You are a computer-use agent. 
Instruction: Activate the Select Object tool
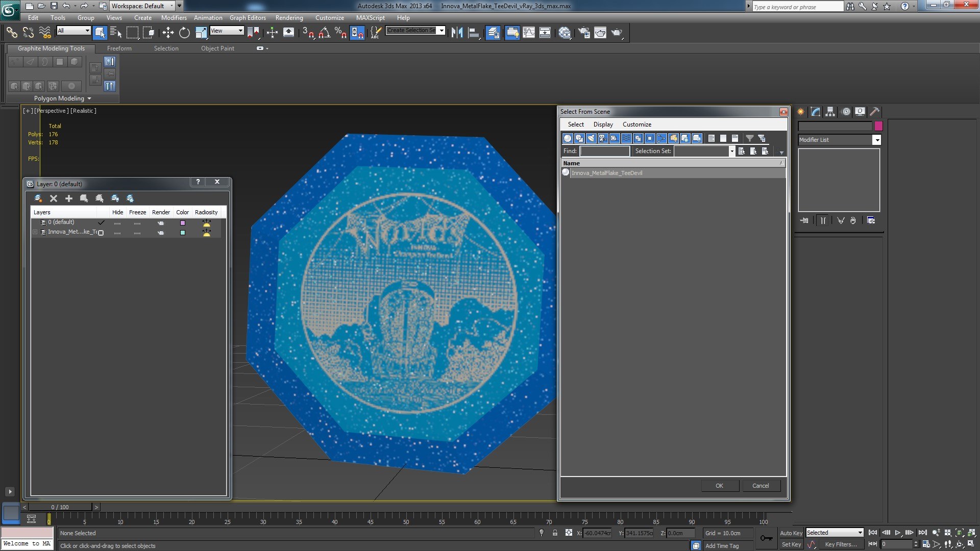[x=100, y=33]
